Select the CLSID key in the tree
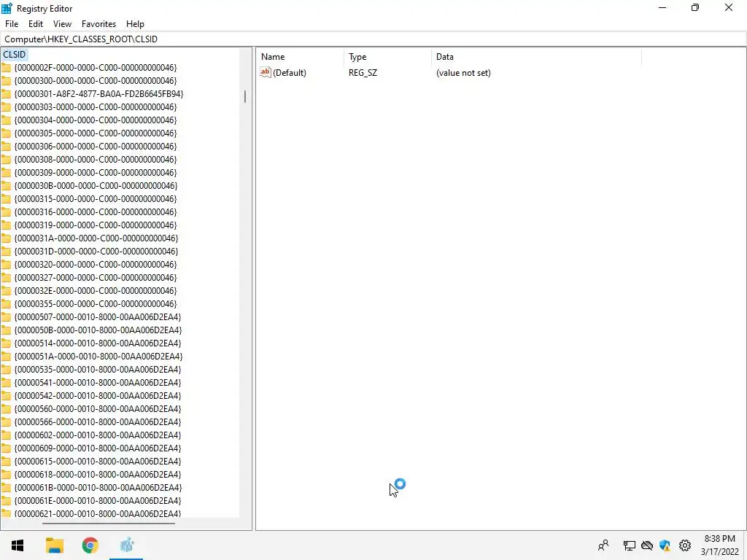 15,54
